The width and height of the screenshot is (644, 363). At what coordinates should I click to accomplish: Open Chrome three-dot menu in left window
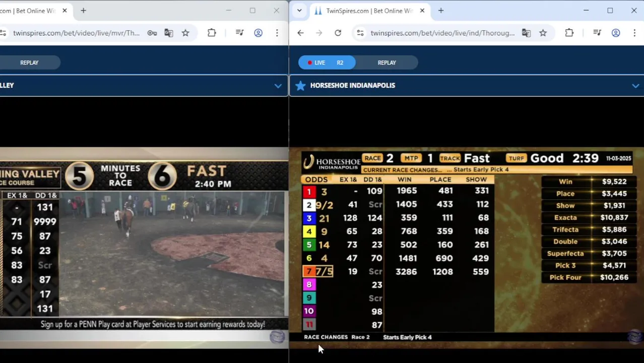click(277, 33)
